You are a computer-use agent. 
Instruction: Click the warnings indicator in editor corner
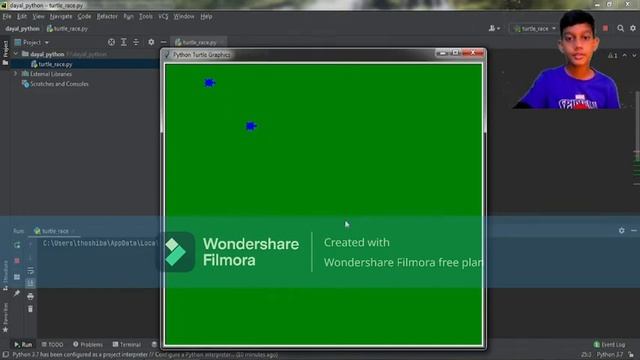[x=613, y=56]
